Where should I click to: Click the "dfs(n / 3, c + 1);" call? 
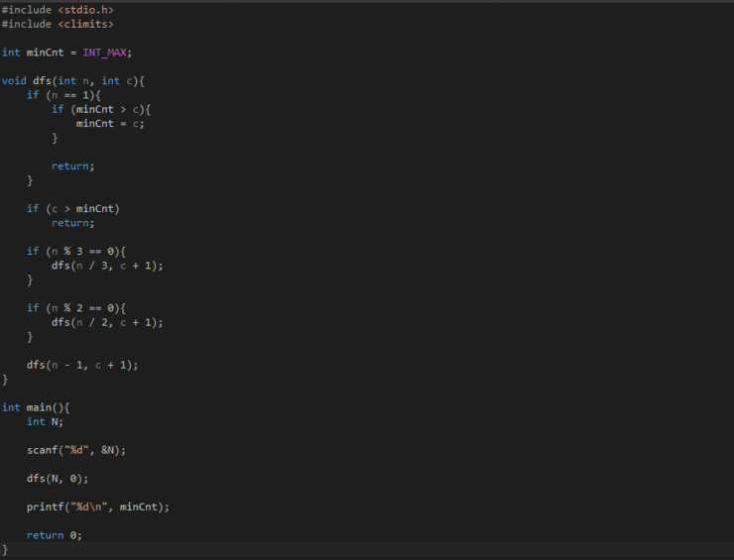(x=107, y=266)
